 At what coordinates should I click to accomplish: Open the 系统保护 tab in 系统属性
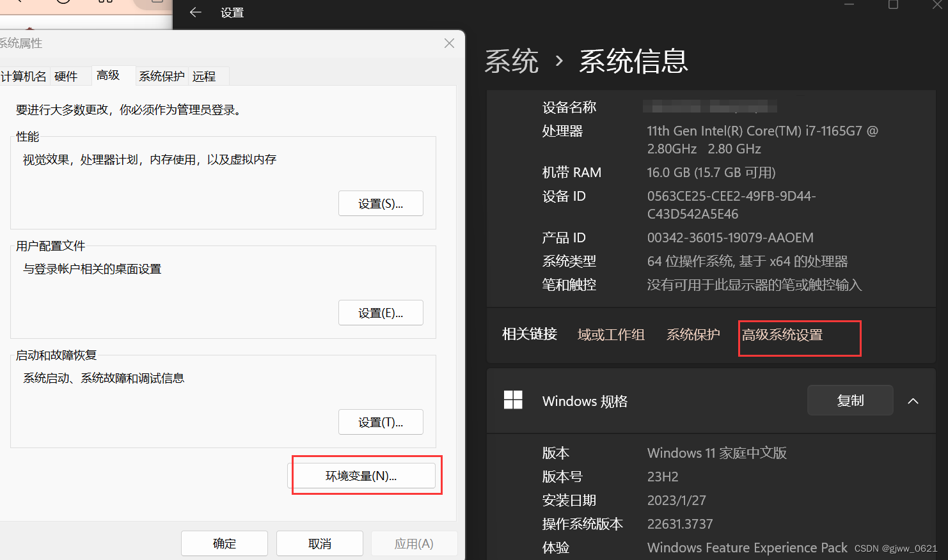point(161,75)
